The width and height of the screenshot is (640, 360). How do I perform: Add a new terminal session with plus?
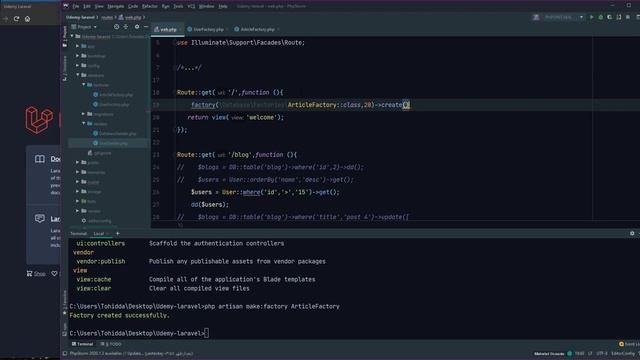click(118, 233)
